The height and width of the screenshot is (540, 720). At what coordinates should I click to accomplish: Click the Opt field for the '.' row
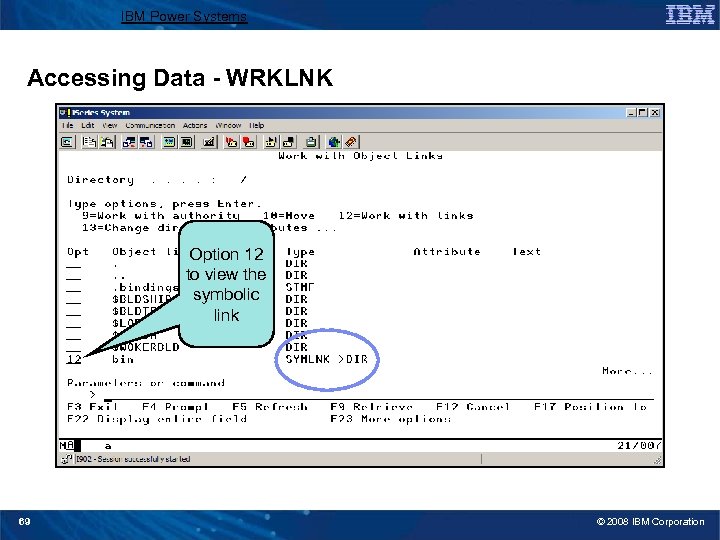tap(73, 264)
